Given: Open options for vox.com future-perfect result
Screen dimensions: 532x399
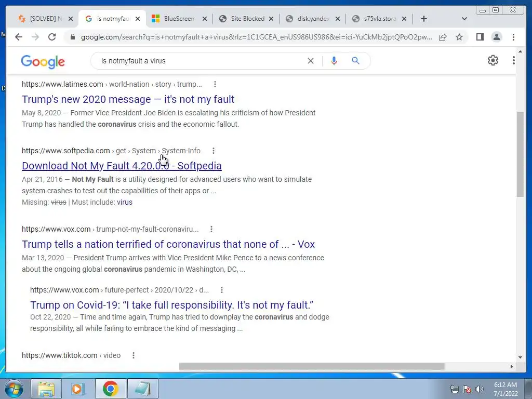Looking at the screenshot, I should pos(221,290).
